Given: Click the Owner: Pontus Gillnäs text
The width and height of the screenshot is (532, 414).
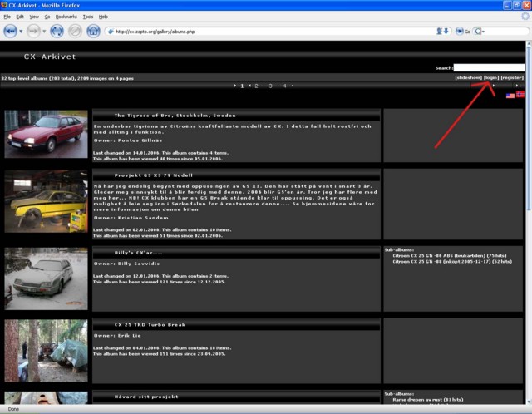Looking at the screenshot, I should [128, 140].
